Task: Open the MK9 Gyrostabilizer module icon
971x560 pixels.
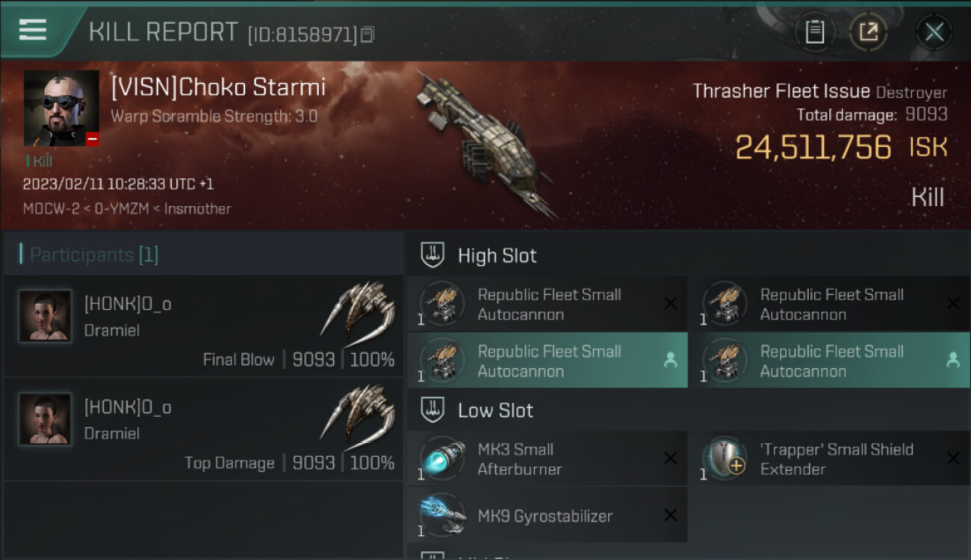Action: point(442,515)
